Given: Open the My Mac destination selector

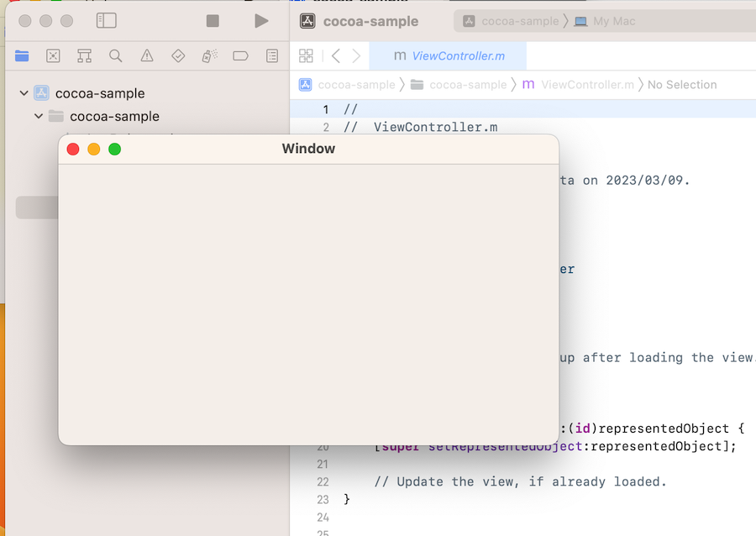Looking at the screenshot, I should 605,21.
